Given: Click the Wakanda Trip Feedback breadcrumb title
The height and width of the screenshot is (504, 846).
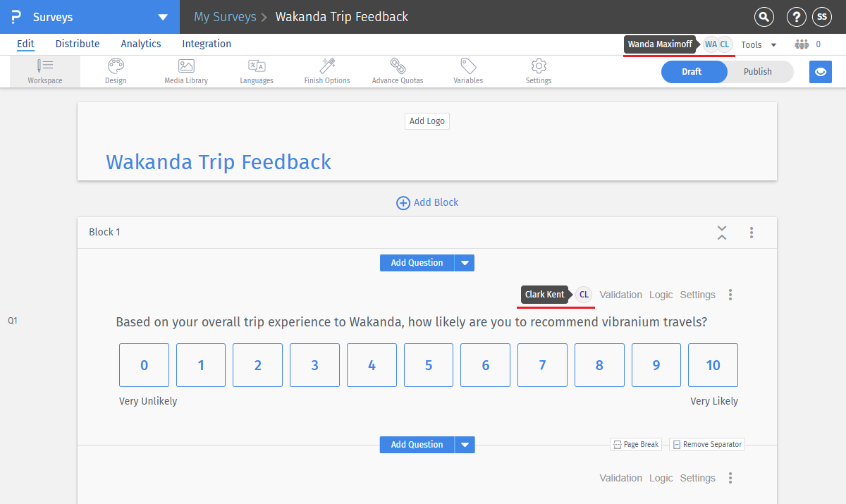Looking at the screenshot, I should (x=342, y=17).
